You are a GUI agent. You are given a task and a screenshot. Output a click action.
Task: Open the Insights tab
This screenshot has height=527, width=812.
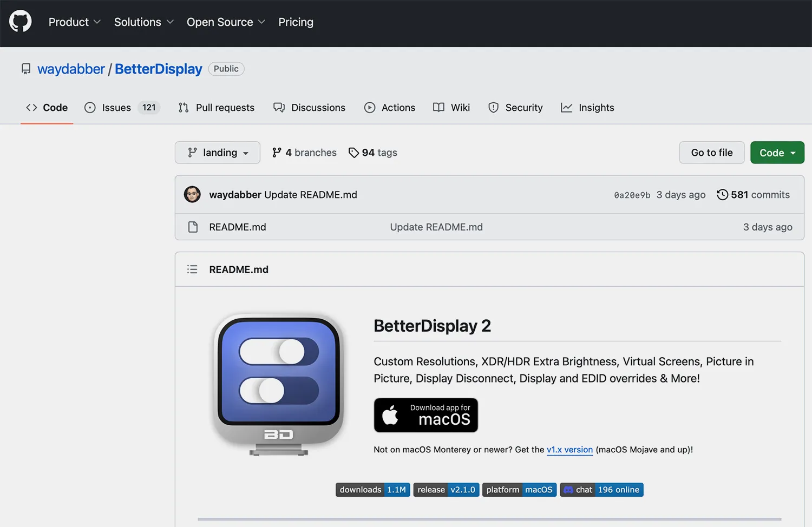587,108
